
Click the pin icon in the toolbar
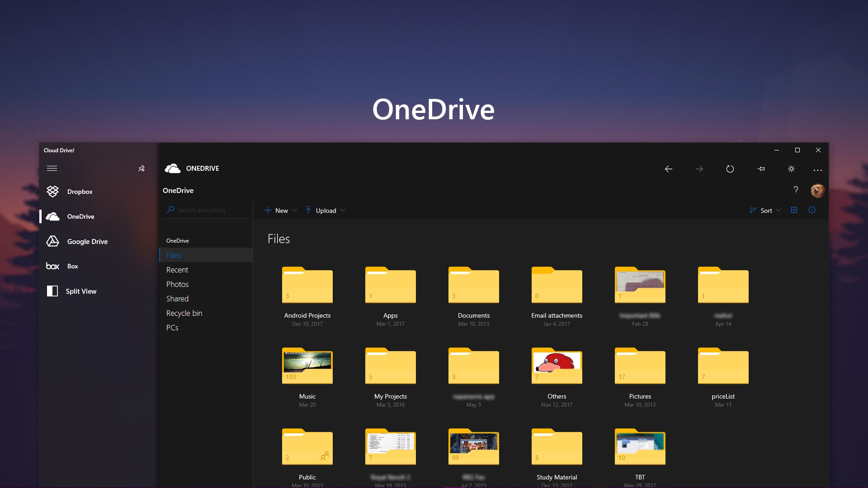pos(761,169)
